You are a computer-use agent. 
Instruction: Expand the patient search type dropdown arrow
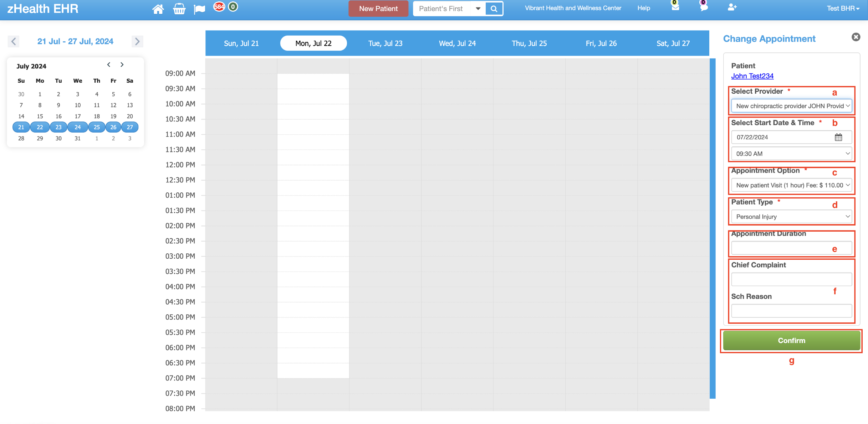(478, 9)
